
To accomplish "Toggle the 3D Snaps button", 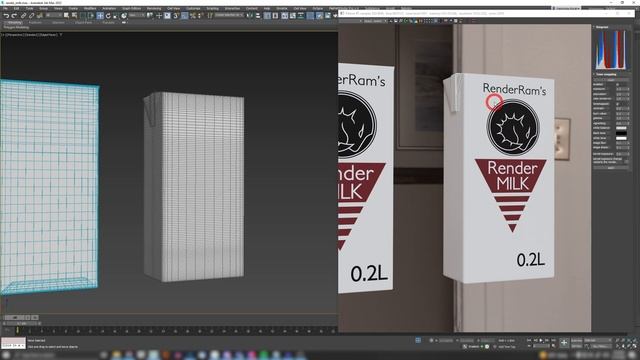I will point(176,16).
